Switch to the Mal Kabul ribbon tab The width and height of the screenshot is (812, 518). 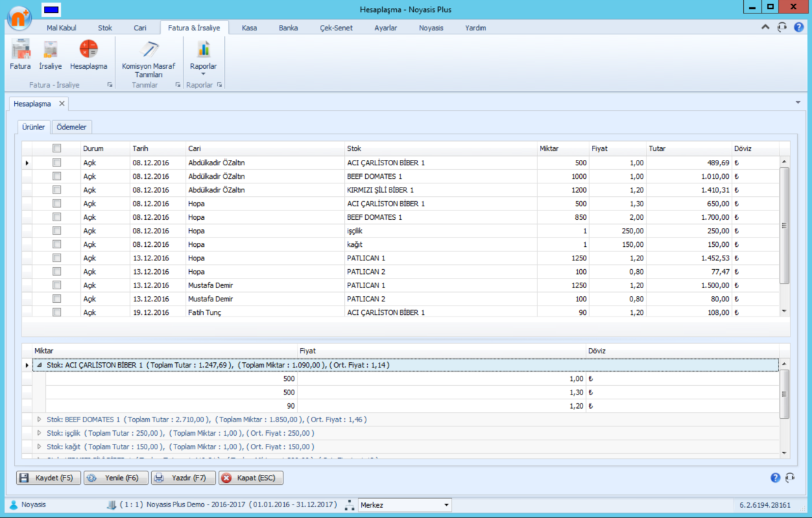[61, 28]
